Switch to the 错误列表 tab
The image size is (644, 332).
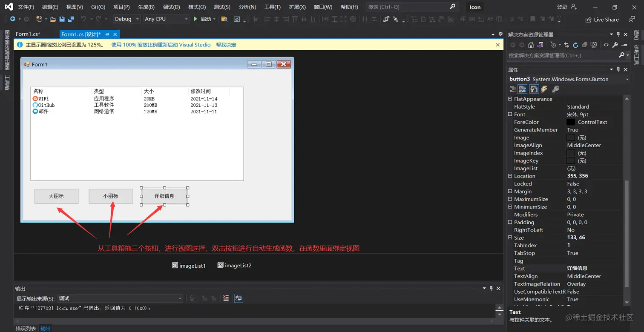tap(26, 329)
